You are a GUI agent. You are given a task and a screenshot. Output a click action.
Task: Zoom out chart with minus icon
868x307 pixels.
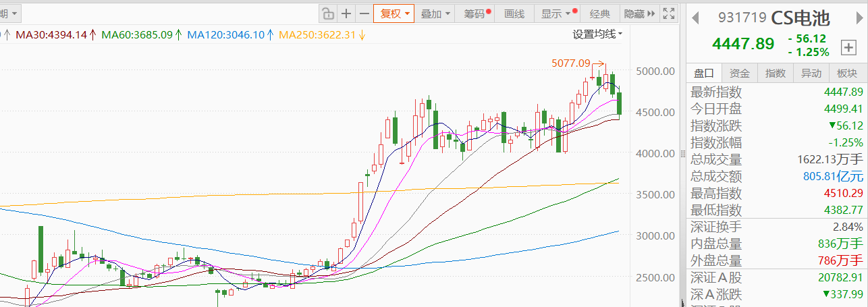coord(364,13)
